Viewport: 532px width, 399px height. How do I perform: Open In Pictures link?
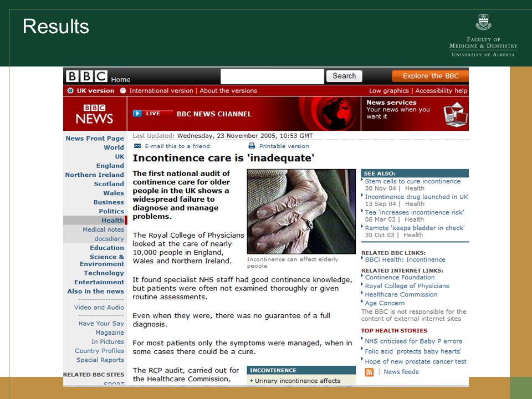point(108,342)
